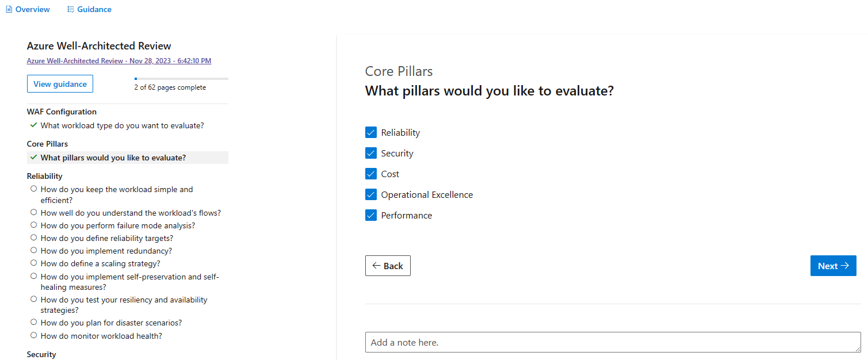868x360 pixels.
Task: Open the Overview tab
Action: coord(32,9)
